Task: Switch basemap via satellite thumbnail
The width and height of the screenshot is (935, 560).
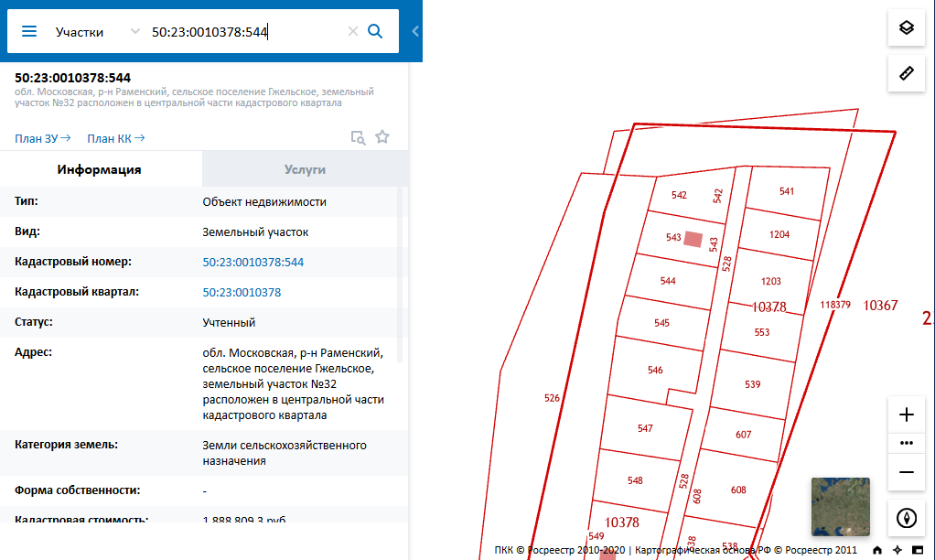Action: tap(840, 506)
